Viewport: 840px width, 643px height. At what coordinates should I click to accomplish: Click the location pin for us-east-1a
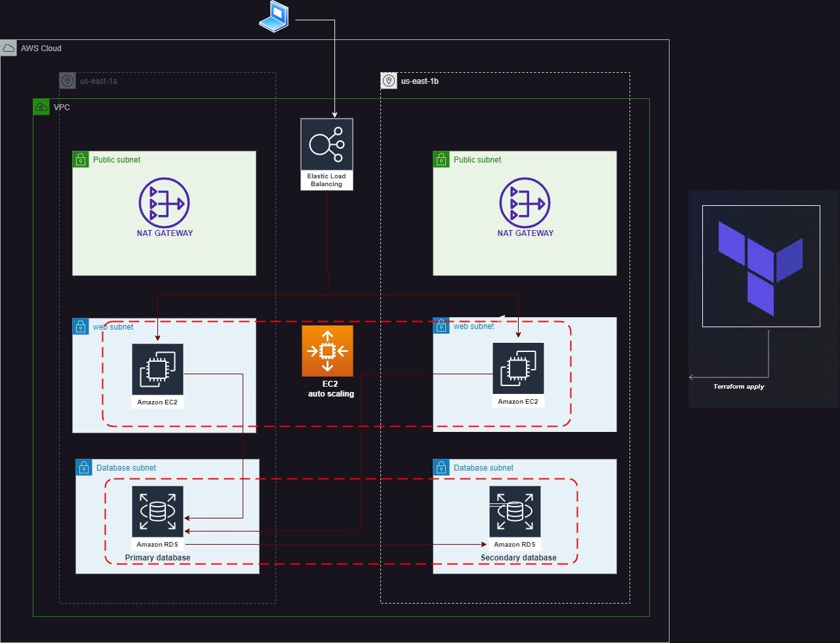pyautogui.click(x=67, y=81)
